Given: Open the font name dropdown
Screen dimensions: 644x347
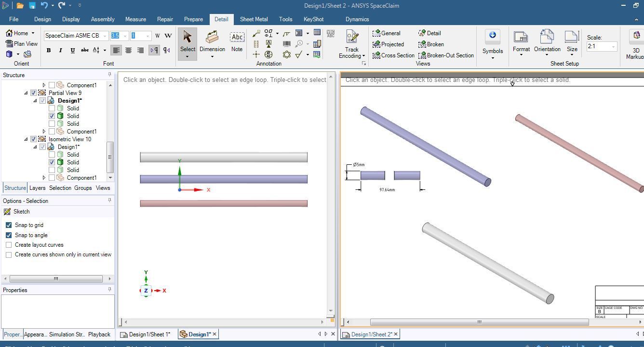Looking at the screenshot, I should [105, 36].
